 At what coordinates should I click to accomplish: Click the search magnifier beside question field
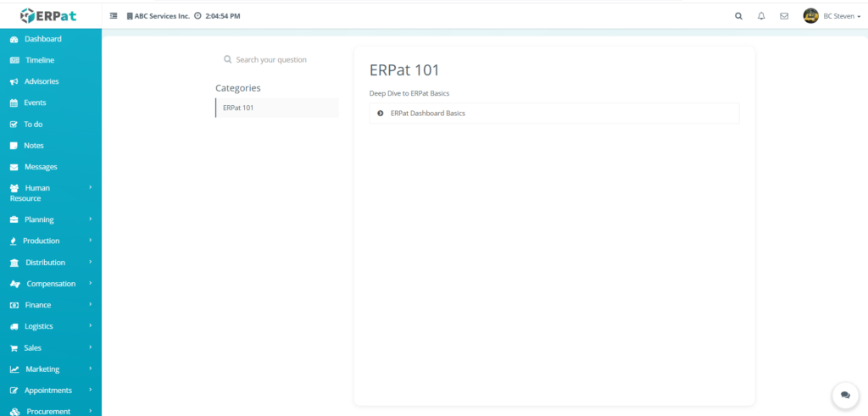[227, 59]
